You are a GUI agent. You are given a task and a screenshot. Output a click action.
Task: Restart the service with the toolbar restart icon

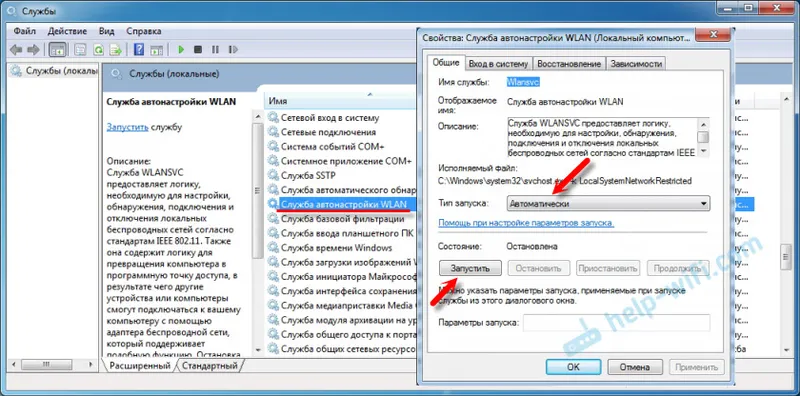point(233,50)
